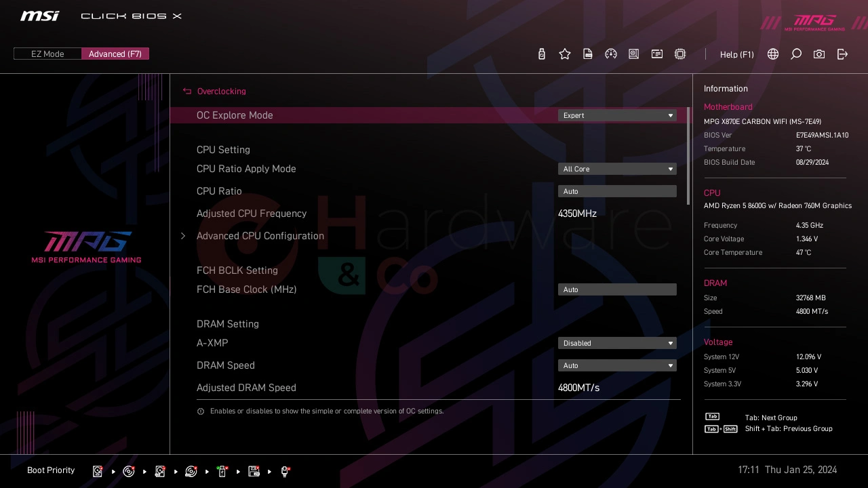Image resolution: width=868 pixels, height=488 pixels.
Task: Click the MSI logo at top left
Action: [39, 16]
